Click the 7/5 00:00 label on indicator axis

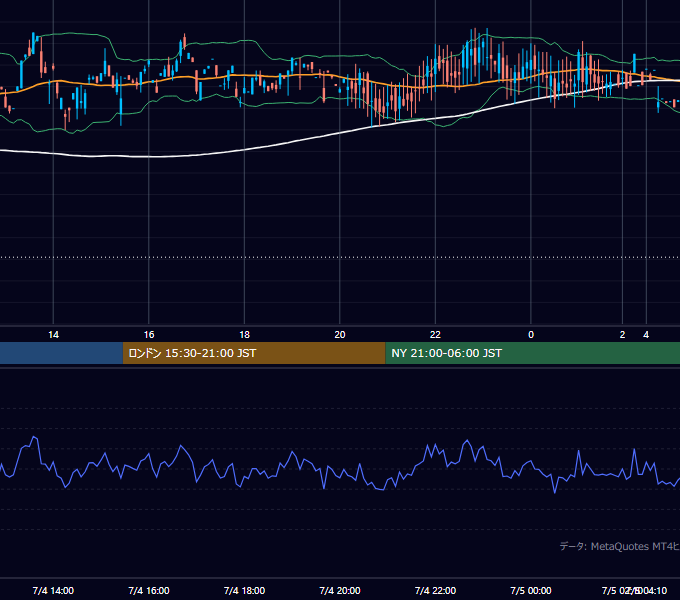[531, 591]
